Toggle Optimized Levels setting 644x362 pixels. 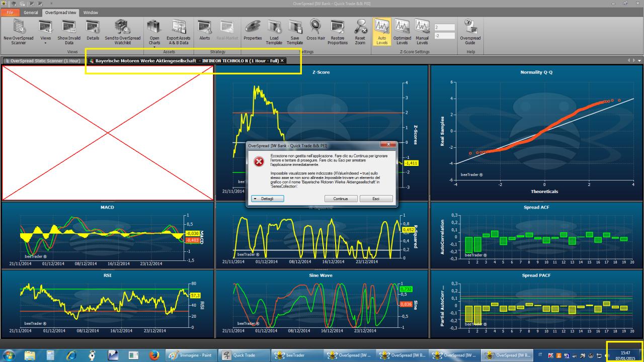[402, 32]
